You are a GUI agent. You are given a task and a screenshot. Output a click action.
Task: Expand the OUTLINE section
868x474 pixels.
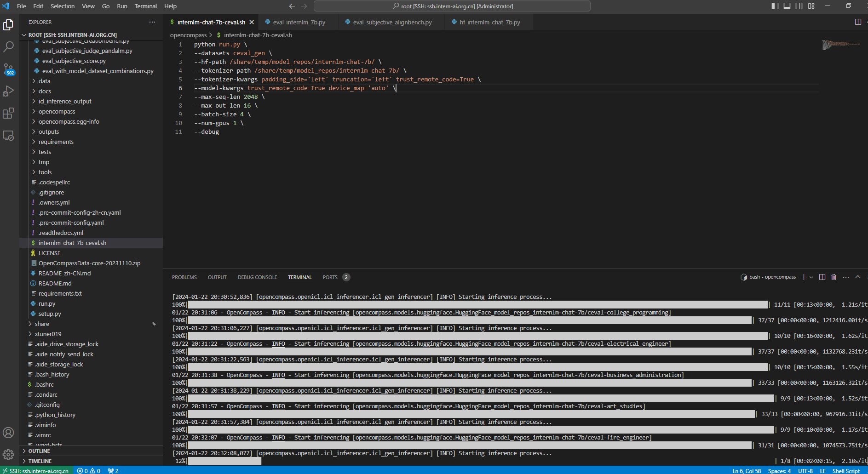pos(39,451)
